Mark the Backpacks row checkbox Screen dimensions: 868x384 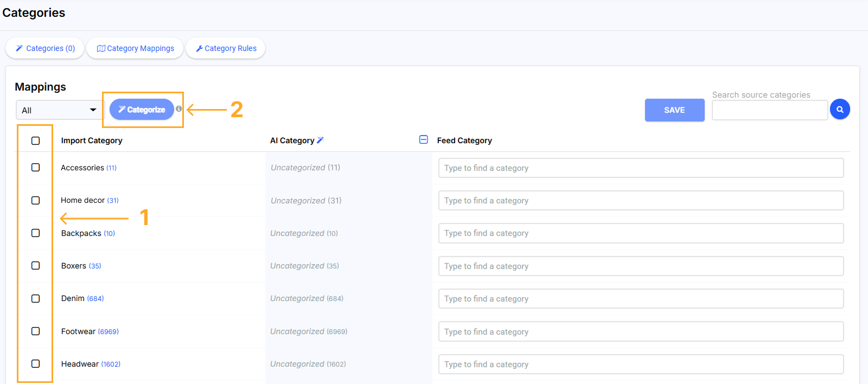(x=36, y=233)
